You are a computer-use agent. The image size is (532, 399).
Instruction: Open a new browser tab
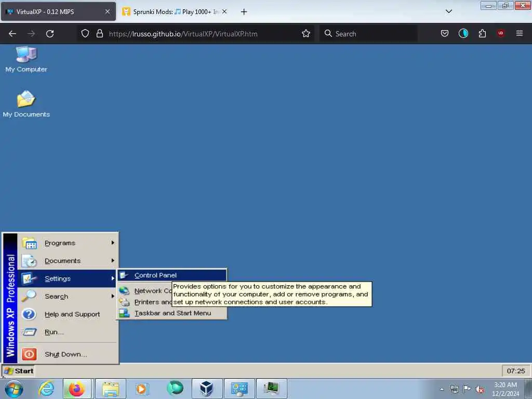click(244, 12)
